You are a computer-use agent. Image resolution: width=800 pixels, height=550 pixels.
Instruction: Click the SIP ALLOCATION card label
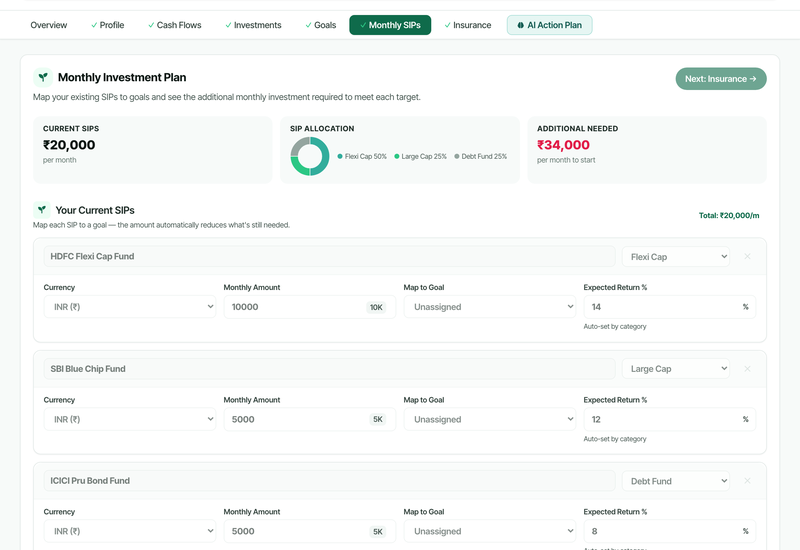coord(322,129)
